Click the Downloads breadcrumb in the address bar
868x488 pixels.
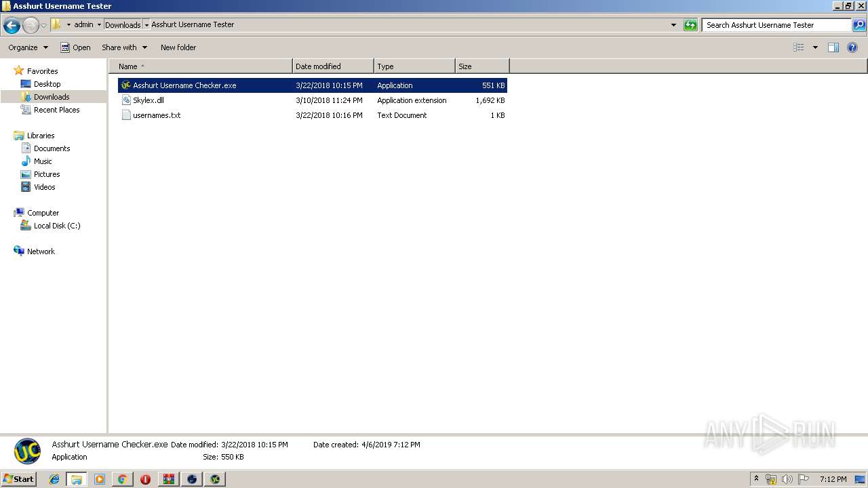click(123, 25)
